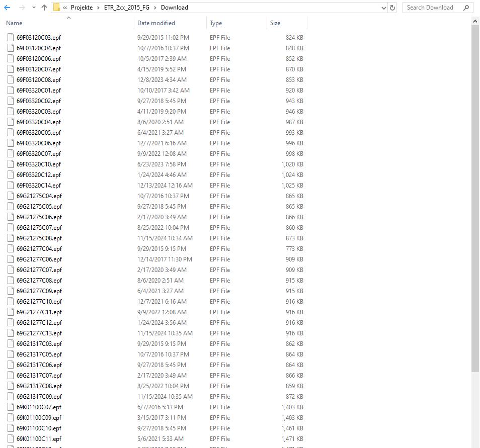This screenshot has height=448, width=480.
Task: Click the folder icon in the address bar
Action: click(x=57, y=8)
